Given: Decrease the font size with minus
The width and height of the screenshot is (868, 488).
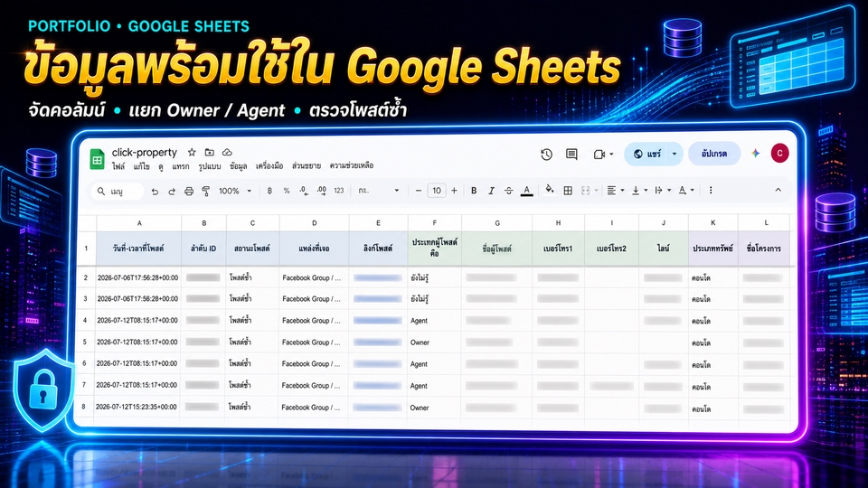Looking at the screenshot, I should pos(419,191).
